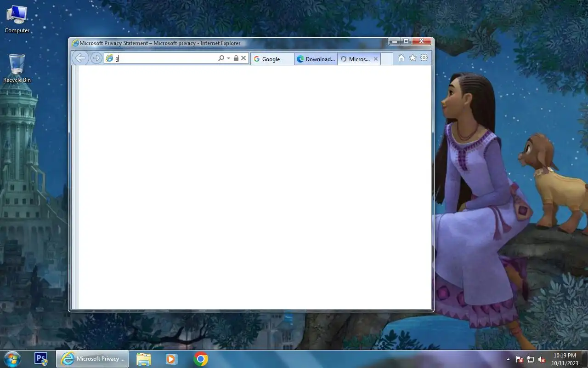Close the Microsoft privacy tab
Viewport: 588px width, 368px height.
click(376, 59)
